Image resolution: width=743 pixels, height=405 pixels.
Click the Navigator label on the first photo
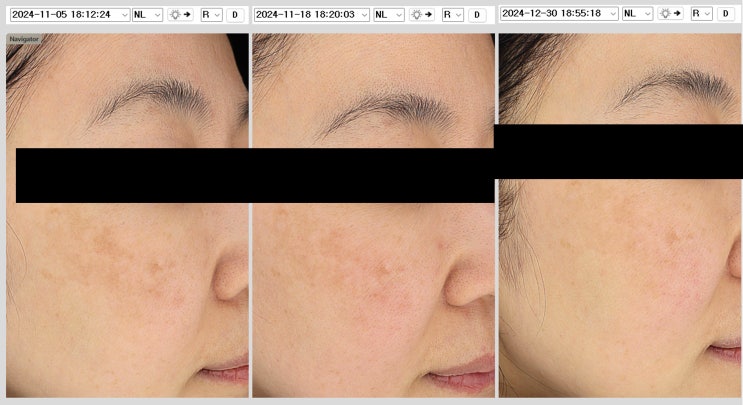(x=24, y=39)
